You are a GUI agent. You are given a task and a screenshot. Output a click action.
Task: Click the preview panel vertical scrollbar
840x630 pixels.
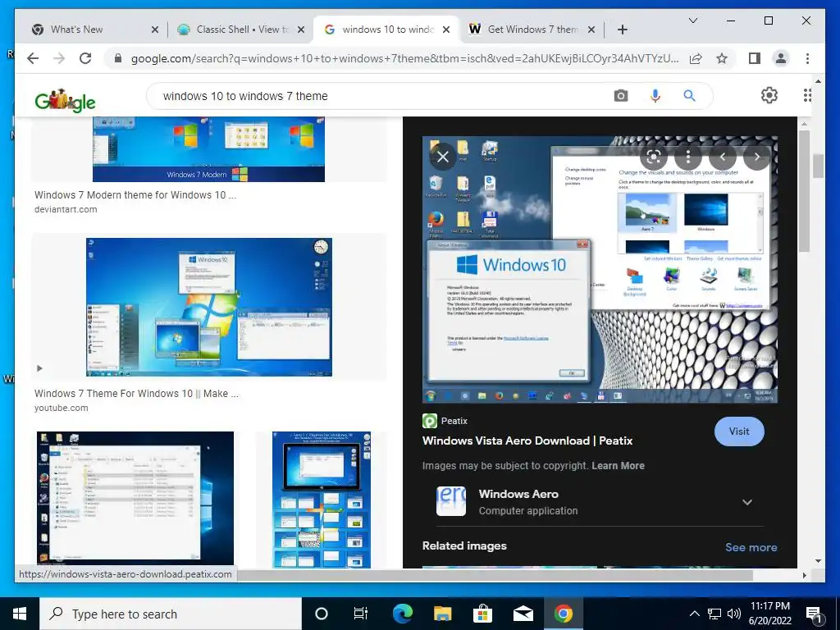804,192
